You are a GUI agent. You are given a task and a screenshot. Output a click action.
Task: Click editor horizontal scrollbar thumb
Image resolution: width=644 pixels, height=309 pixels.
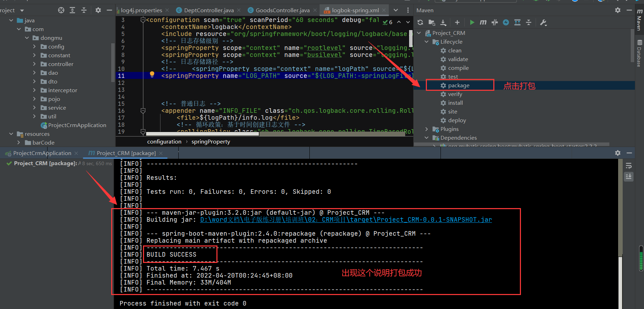(x=202, y=134)
